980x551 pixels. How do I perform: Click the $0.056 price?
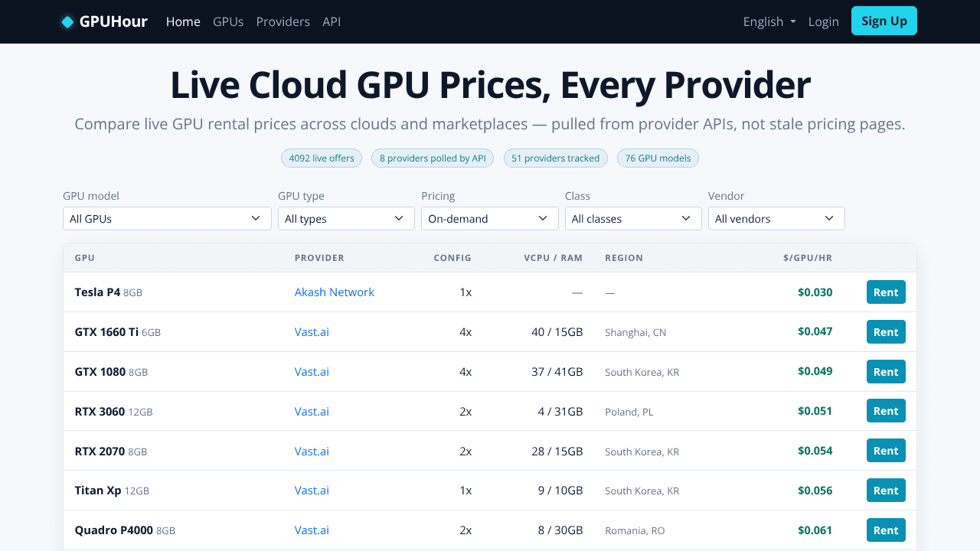815,491
